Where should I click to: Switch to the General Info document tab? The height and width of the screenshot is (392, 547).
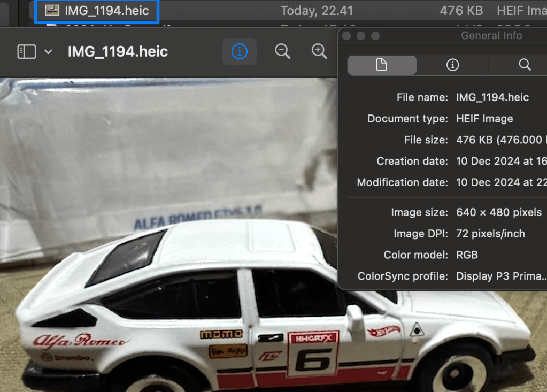(x=381, y=65)
